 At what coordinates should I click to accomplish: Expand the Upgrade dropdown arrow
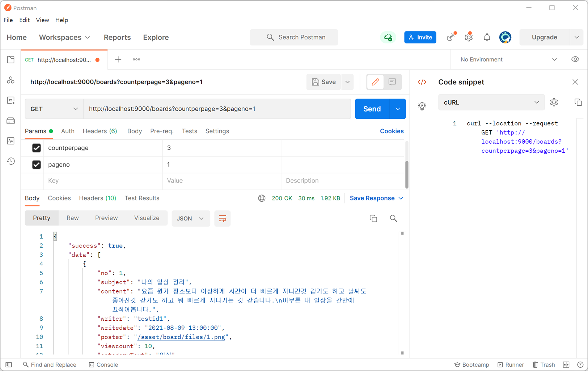(x=576, y=37)
